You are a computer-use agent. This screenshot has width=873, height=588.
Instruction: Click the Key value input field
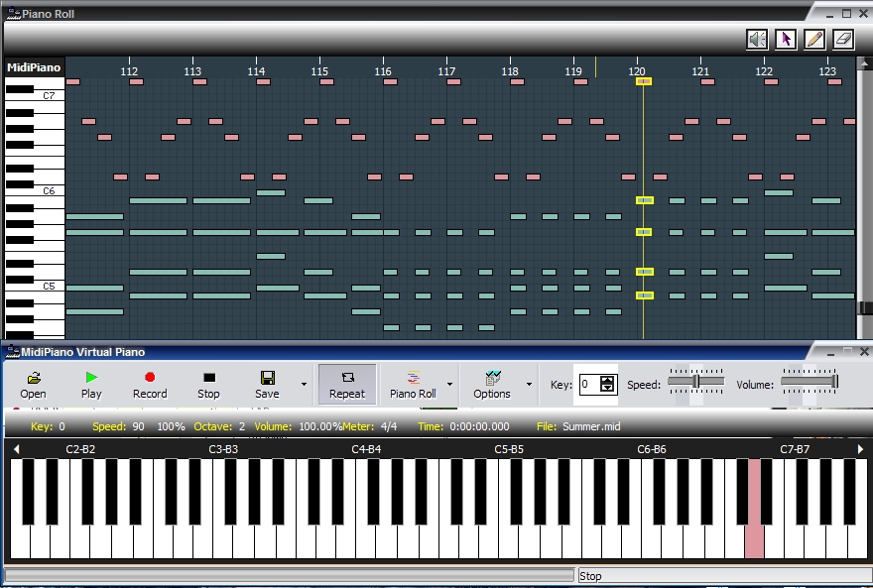click(589, 384)
